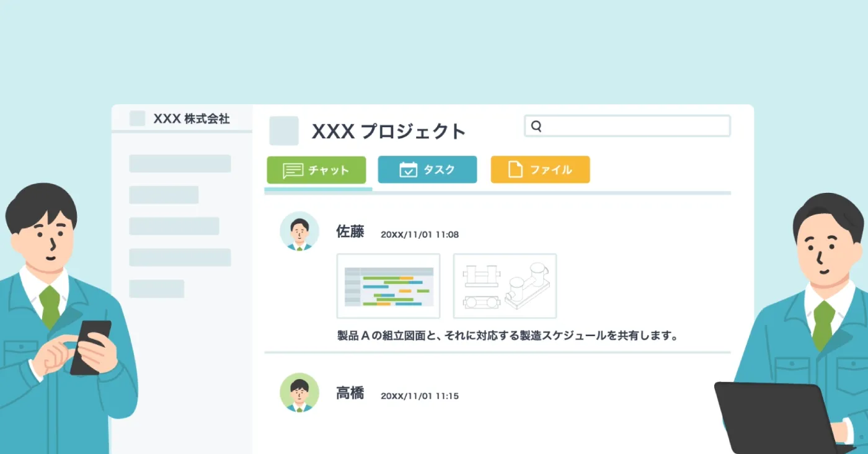Click 佐藤's message text link
868x454 pixels.
[x=507, y=335]
